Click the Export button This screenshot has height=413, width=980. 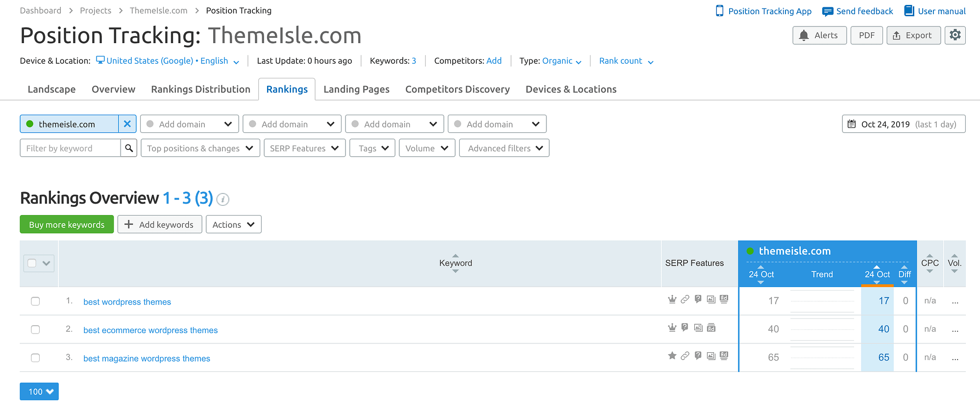(913, 35)
